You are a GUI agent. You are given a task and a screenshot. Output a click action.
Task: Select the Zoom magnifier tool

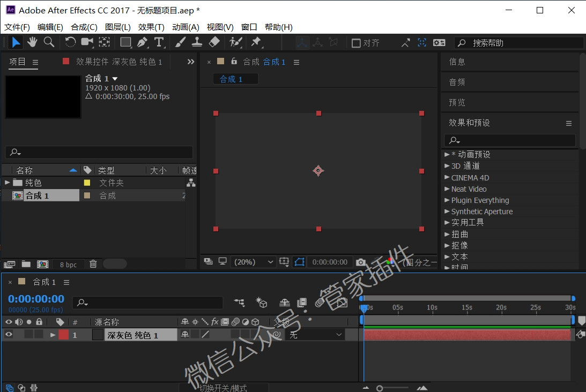click(x=49, y=42)
